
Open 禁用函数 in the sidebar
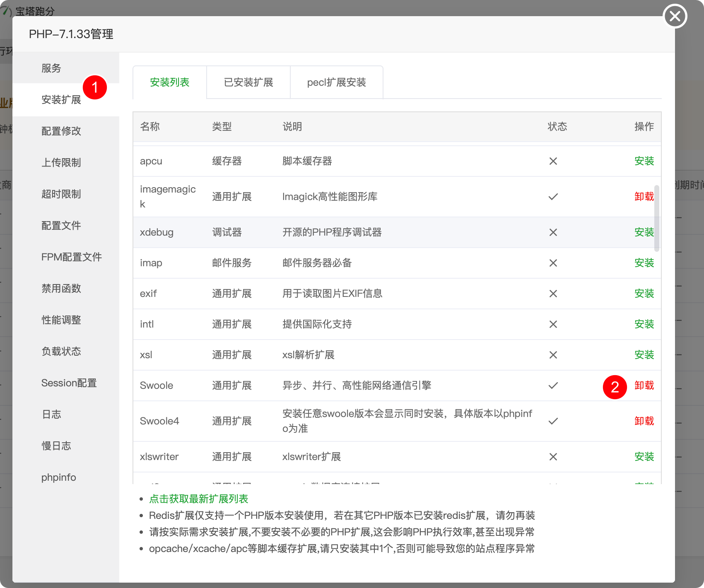coord(61,289)
